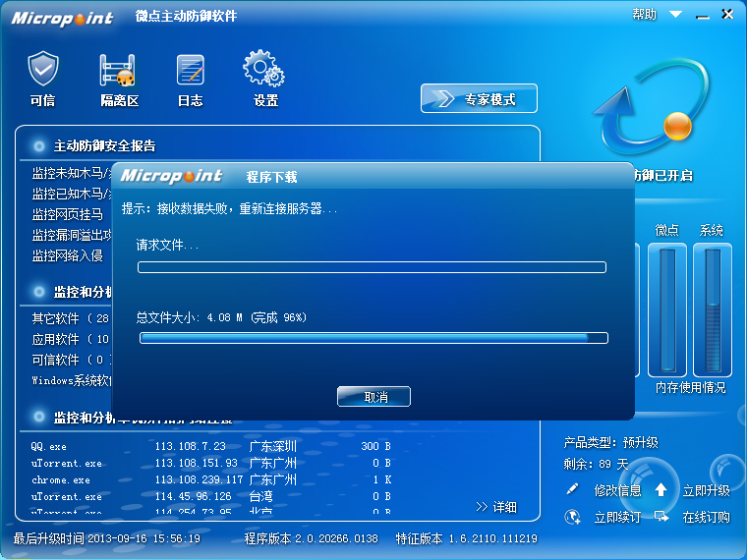Screen dimensions: 747x560
Task: Click the total file size progress bar
Action: click(373, 338)
